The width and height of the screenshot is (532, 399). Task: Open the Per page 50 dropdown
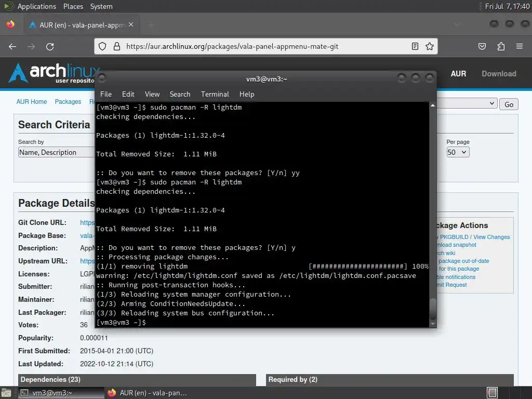(x=458, y=152)
